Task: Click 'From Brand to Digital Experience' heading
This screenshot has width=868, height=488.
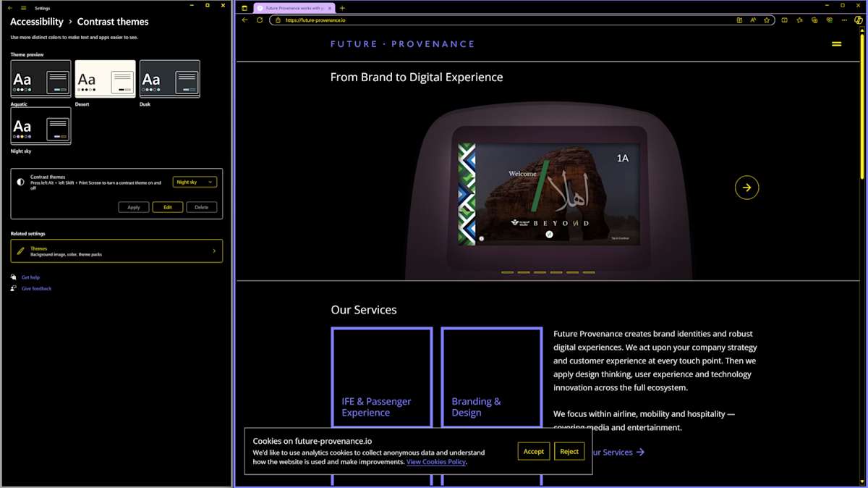Action: [417, 77]
